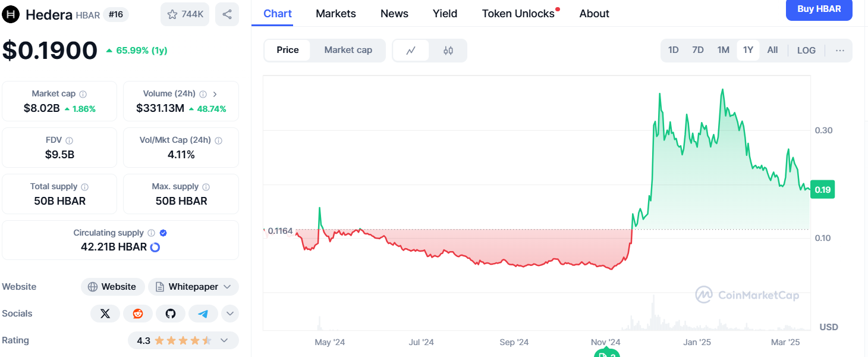Screen dimensions: 868x357
Task: Set chart range to 1D
Action: [674, 51]
